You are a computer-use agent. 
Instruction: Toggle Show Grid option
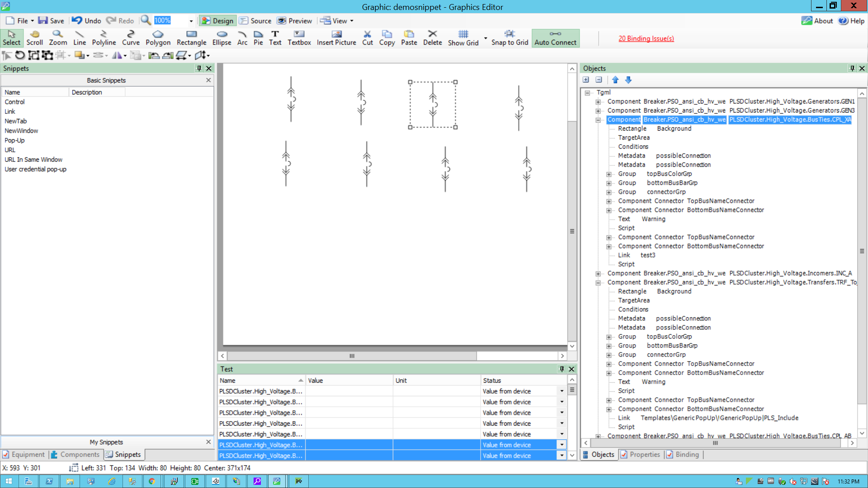coord(463,38)
